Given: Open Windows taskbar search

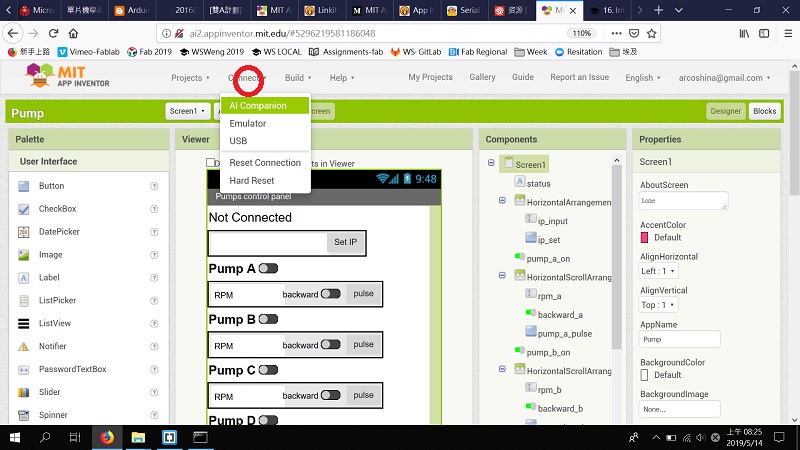Looking at the screenshot, I should point(45,437).
